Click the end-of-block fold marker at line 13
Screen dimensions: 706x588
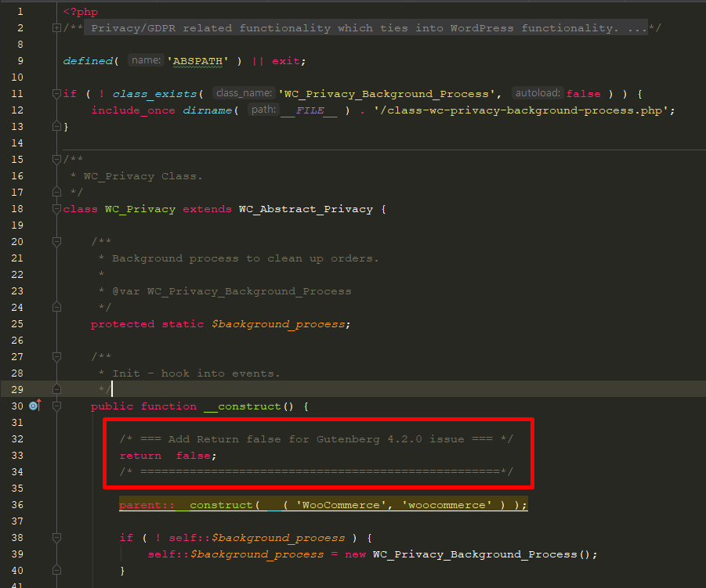pyautogui.click(x=55, y=126)
